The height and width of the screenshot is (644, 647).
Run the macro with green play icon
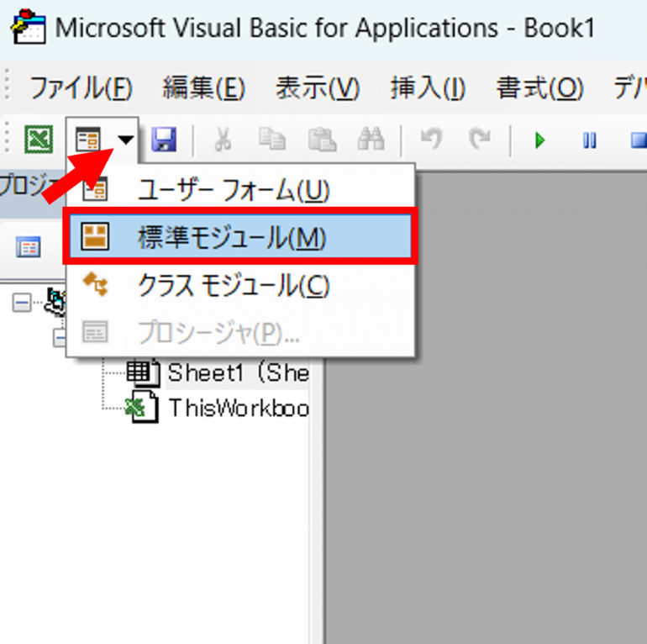pos(539,140)
